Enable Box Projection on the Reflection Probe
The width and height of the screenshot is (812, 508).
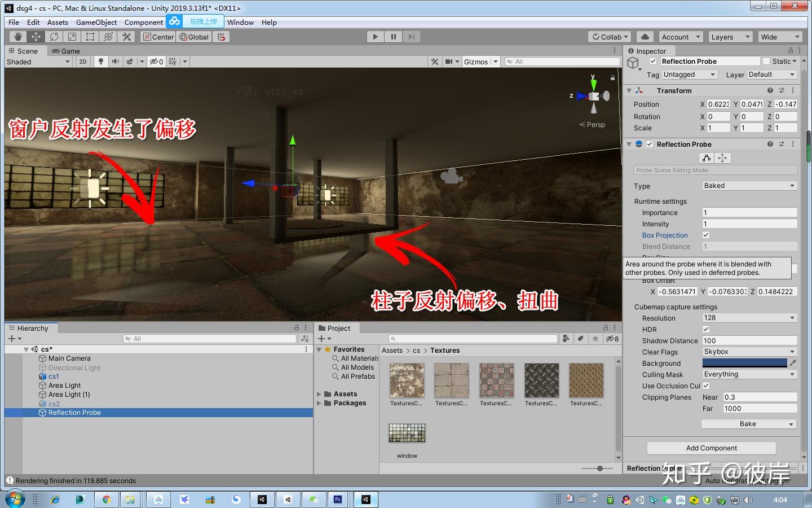705,235
